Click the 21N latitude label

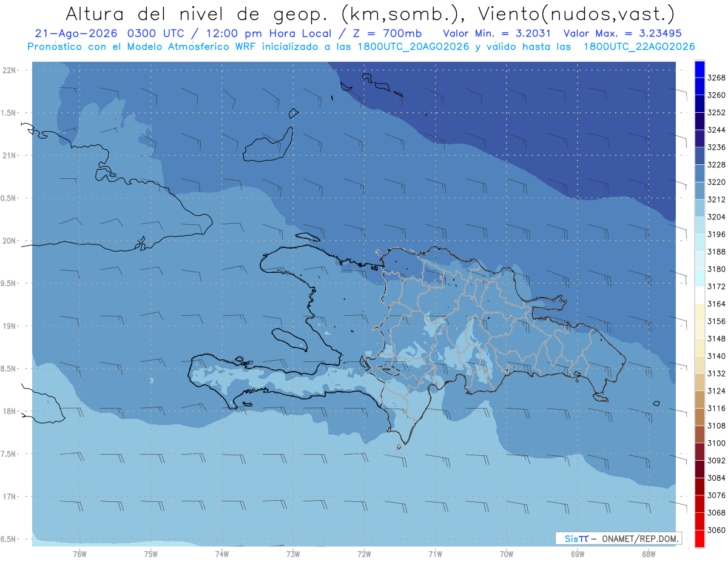10,156
